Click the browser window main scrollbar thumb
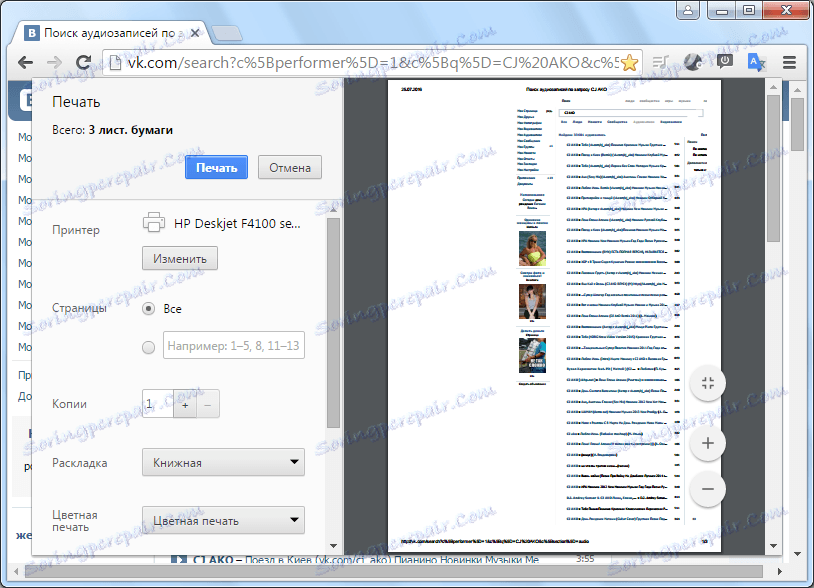The image size is (814, 588). coord(797,124)
